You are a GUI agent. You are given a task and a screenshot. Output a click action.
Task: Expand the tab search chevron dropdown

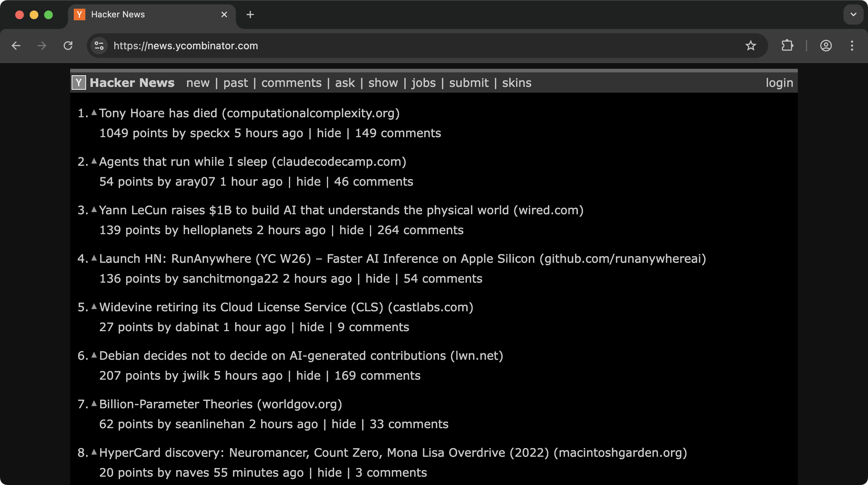tap(854, 14)
